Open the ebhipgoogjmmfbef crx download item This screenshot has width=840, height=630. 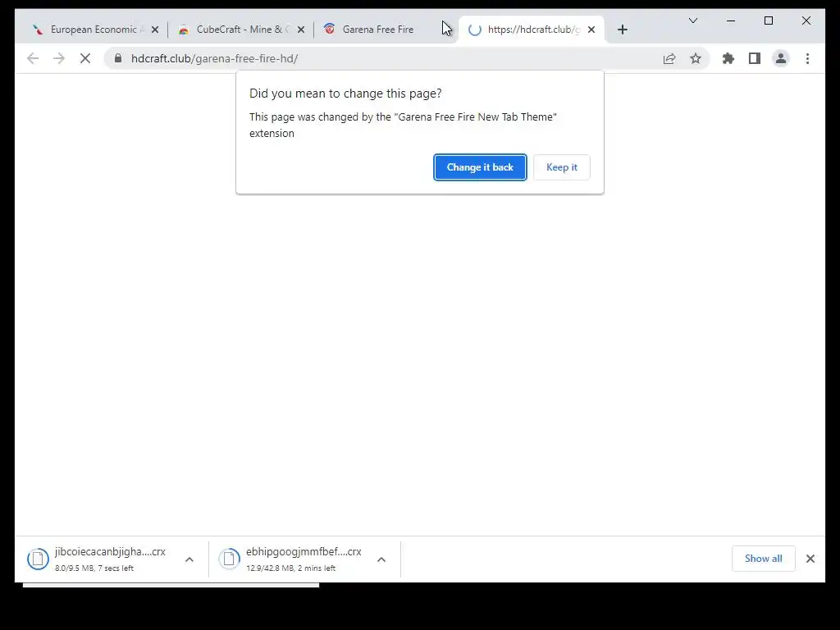click(304, 559)
